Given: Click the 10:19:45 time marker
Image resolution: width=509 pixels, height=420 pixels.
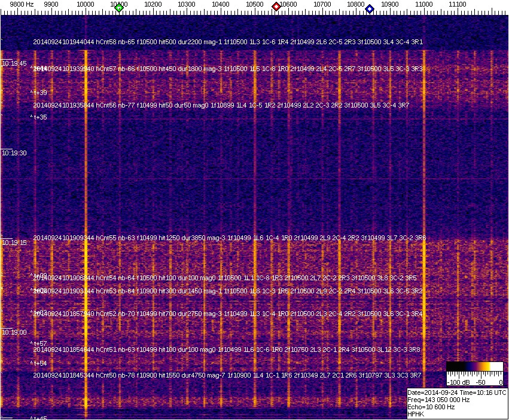Looking at the screenshot, I should click(14, 63).
